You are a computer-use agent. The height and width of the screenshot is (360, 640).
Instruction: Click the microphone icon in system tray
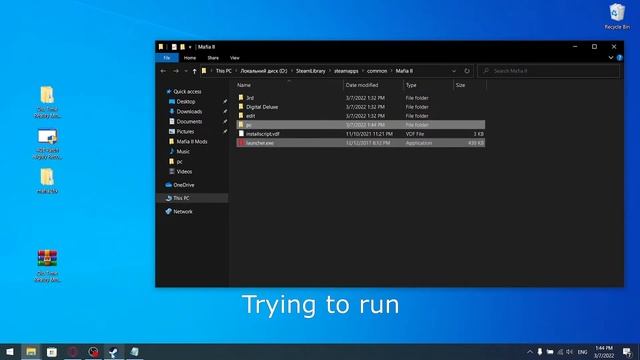(540, 352)
